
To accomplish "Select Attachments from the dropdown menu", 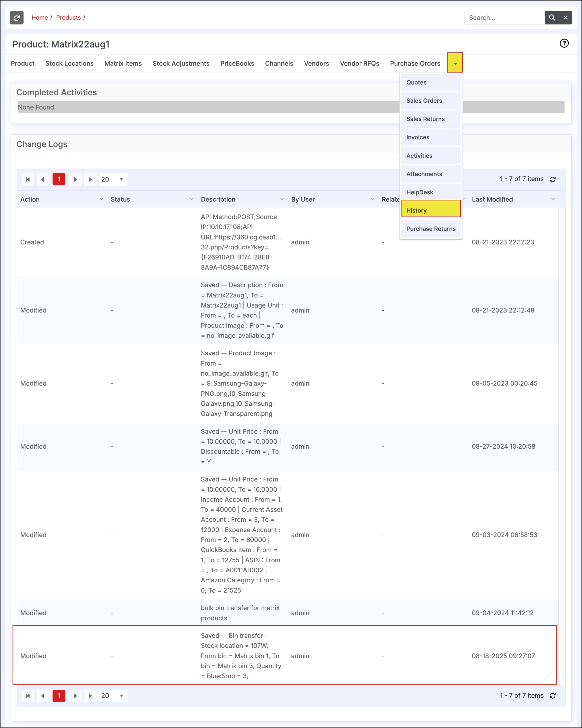I will tap(431, 174).
